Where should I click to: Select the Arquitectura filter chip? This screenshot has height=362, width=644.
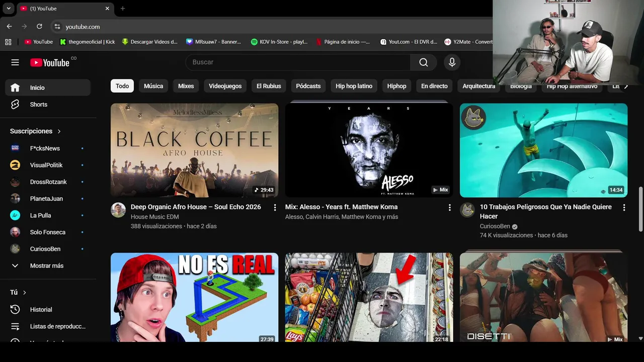479,86
